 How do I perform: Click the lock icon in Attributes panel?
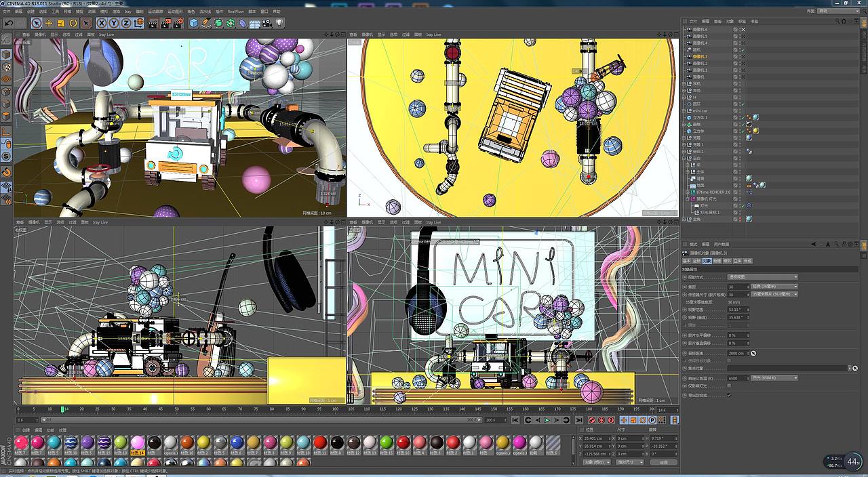(x=844, y=244)
